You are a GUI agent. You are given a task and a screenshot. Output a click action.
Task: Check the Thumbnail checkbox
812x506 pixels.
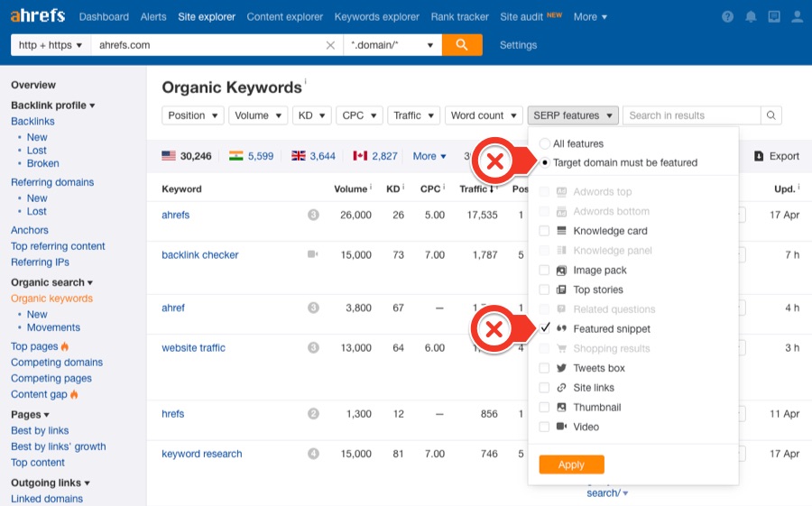[544, 407]
